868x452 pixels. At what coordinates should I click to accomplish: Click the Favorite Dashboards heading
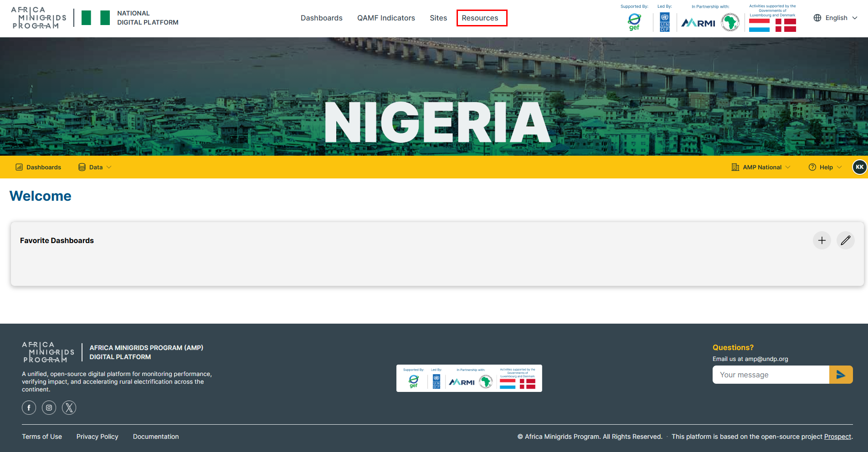coord(57,240)
